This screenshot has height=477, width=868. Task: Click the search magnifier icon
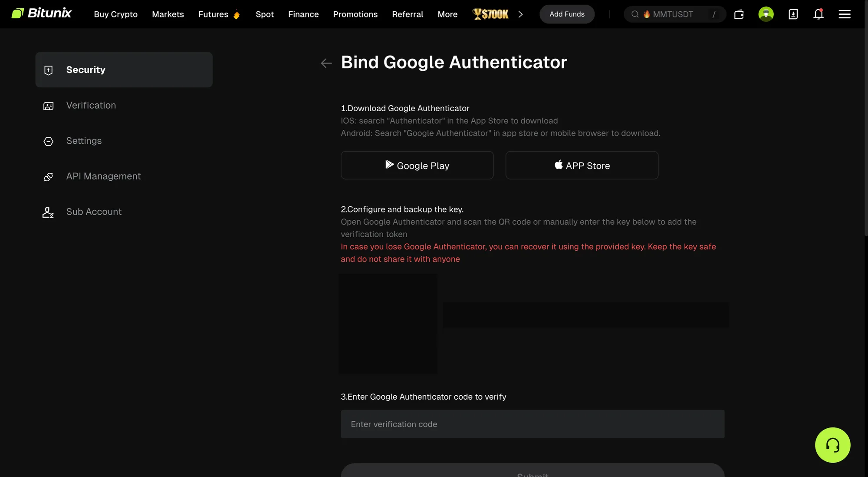[635, 14]
